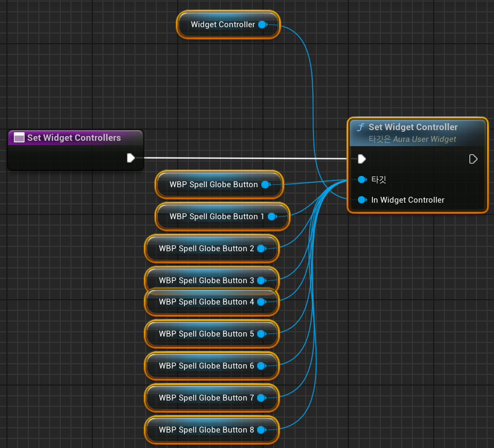
Task: Click the WBP Spell Globe Button output pin
Action: tap(266, 185)
